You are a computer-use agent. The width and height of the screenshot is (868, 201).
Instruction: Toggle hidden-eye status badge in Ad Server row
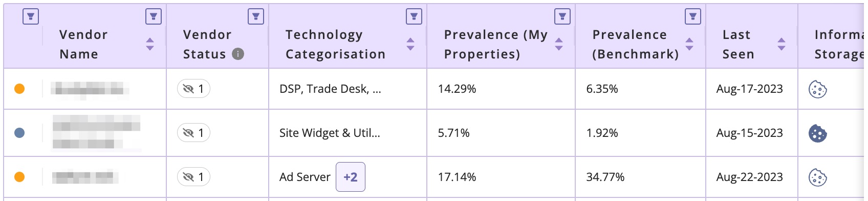[x=193, y=177]
